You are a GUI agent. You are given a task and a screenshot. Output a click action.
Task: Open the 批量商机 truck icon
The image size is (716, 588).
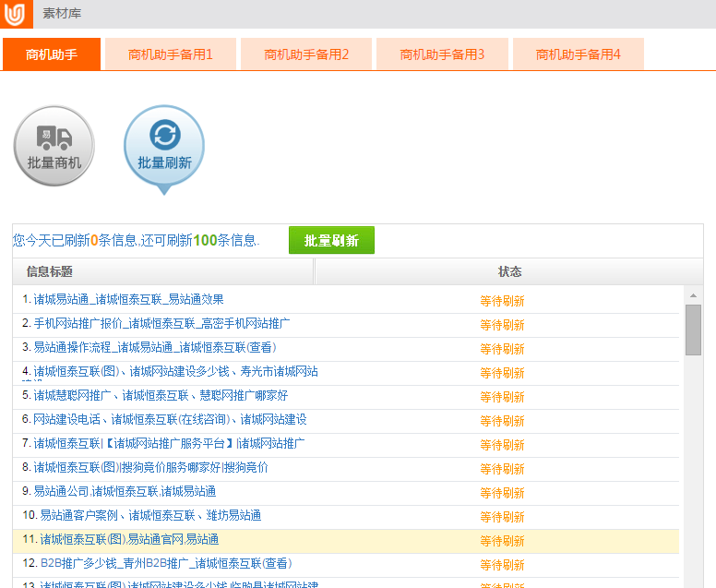pos(54,146)
